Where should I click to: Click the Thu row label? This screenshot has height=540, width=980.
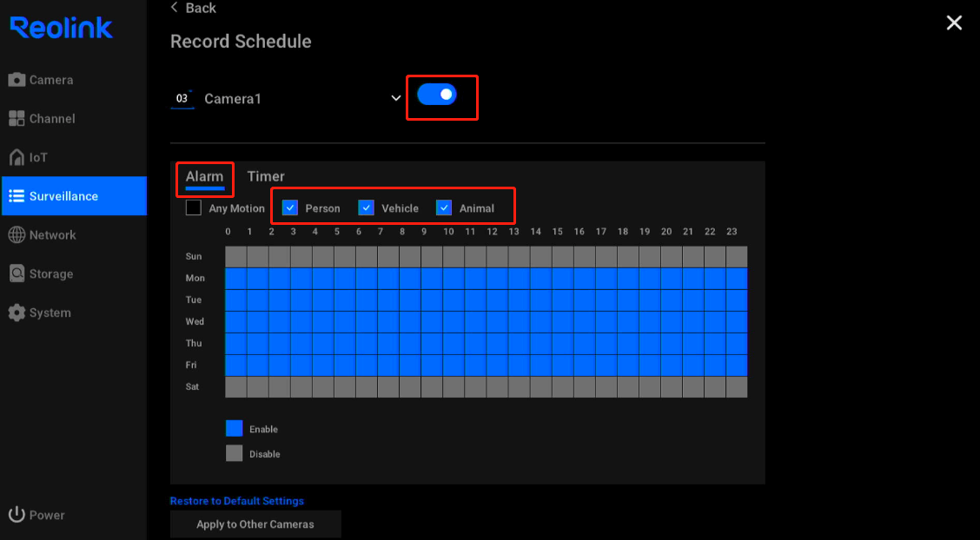pyautogui.click(x=193, y=343)
